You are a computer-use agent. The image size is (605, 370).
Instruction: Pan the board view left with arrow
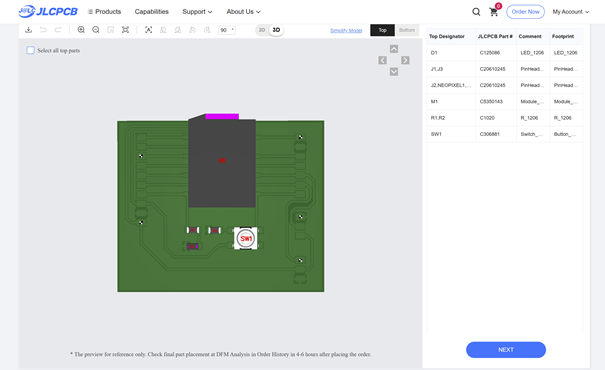tap(382, 60)
